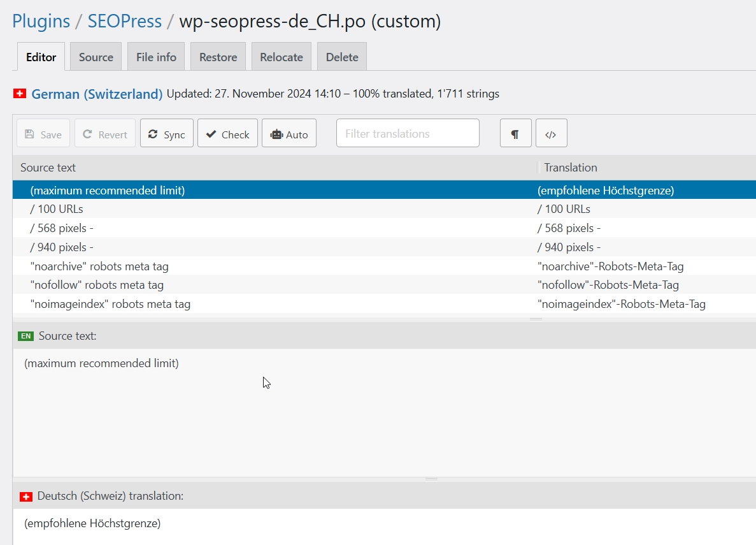Toggle invisible characters pilcrow button
756x545 pixels.
pos(515,134)
